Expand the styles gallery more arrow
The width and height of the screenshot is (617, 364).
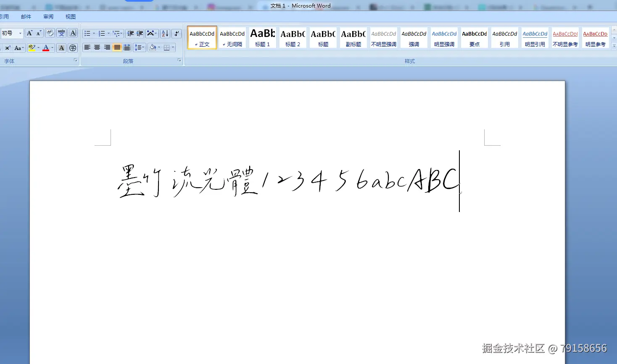[614, 46]
